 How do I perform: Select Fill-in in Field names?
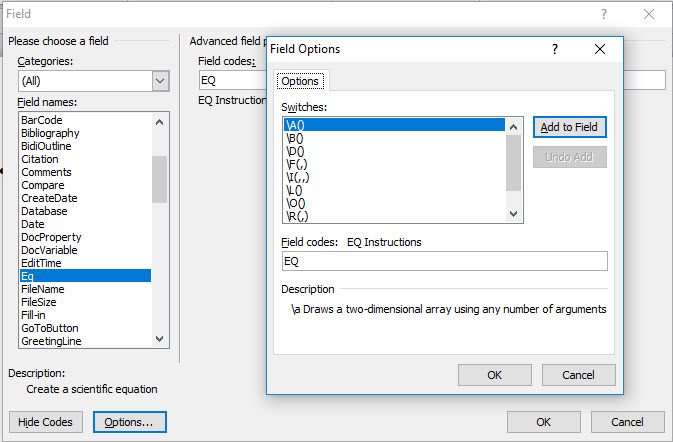click(x=86, y=315)
